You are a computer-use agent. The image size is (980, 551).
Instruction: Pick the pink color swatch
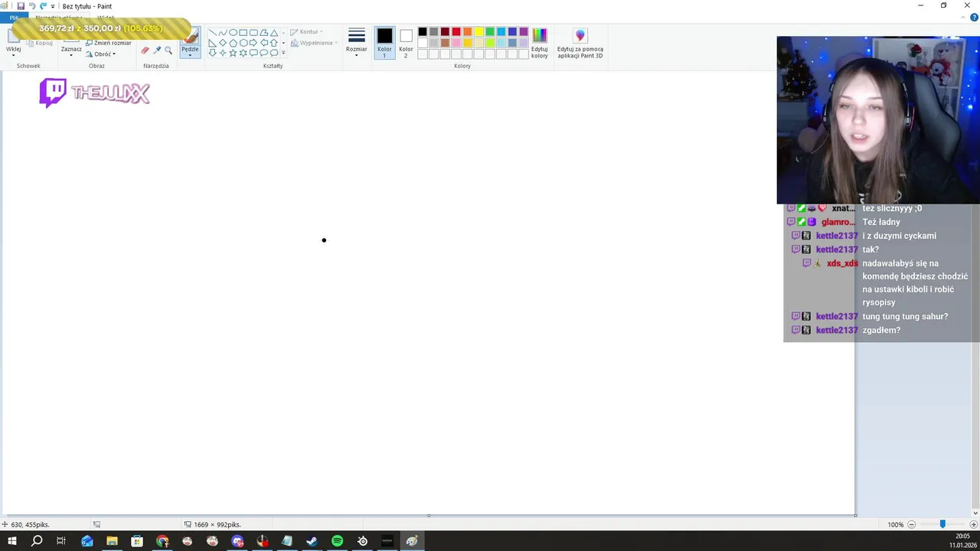[x=456, y=43]
